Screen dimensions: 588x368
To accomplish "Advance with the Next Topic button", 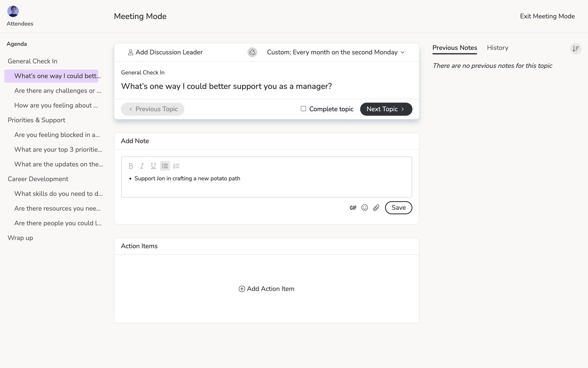I will click(x=386, y=109).
